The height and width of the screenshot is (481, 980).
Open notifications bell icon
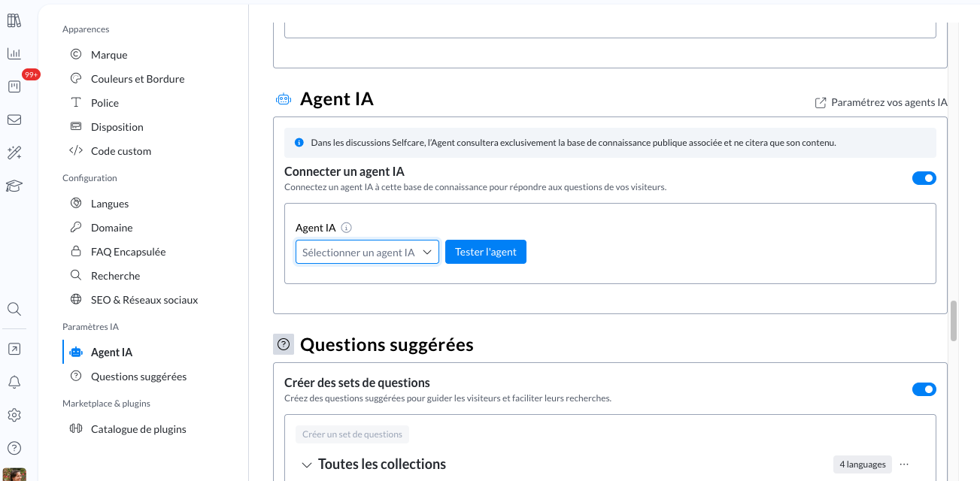tap(14, 382)
